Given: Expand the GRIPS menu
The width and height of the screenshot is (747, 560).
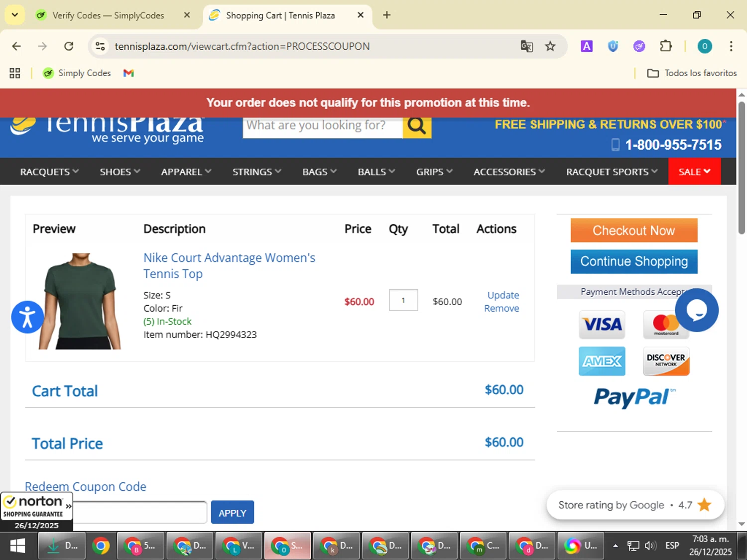Looking at the screenshot, I should (434, 172).
